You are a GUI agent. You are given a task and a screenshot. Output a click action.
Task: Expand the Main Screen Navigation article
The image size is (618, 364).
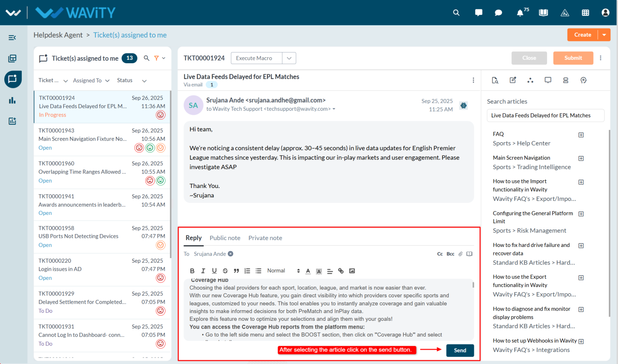(581, 159)
